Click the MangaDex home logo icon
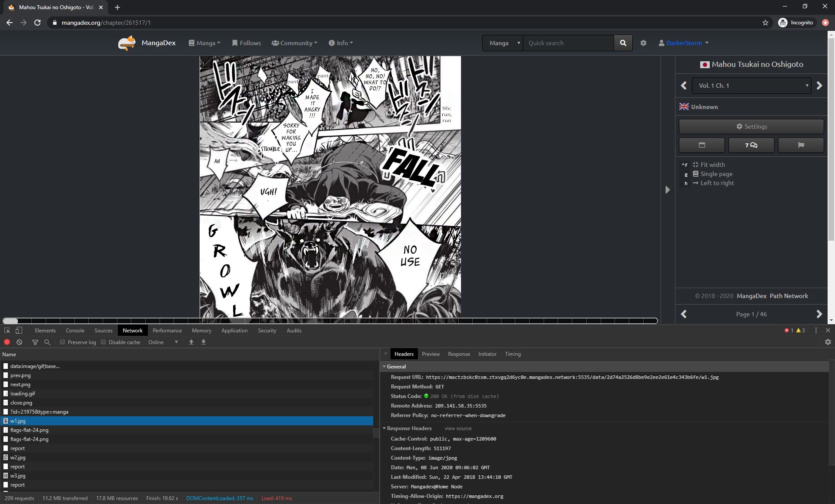Screen dimensions: 835x504 click(x=126, y=42)
